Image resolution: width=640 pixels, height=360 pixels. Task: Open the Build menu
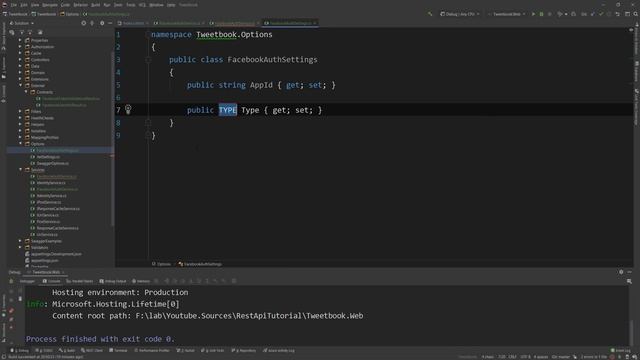[x=96, y=5]
